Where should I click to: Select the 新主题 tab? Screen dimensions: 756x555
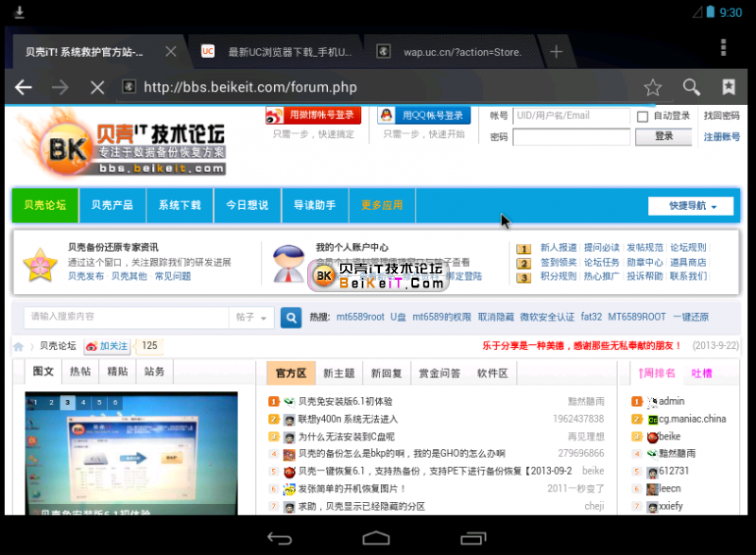point(339,373)
